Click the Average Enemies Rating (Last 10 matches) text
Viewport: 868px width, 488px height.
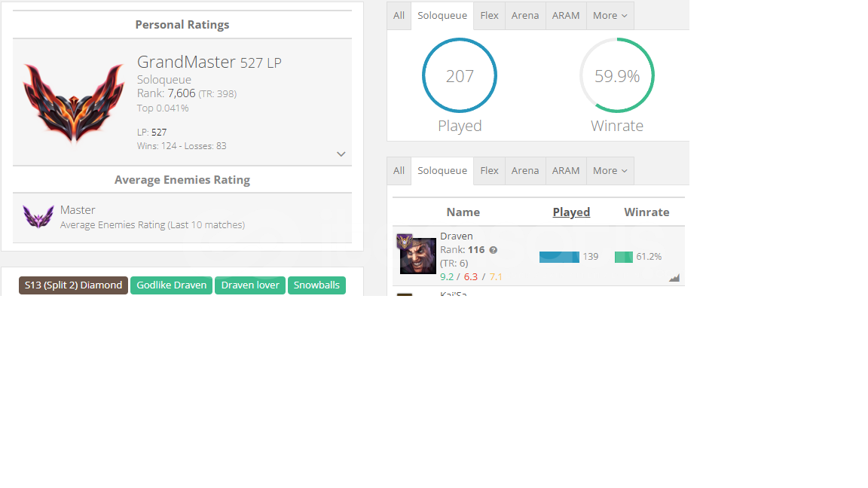(152, 224)
